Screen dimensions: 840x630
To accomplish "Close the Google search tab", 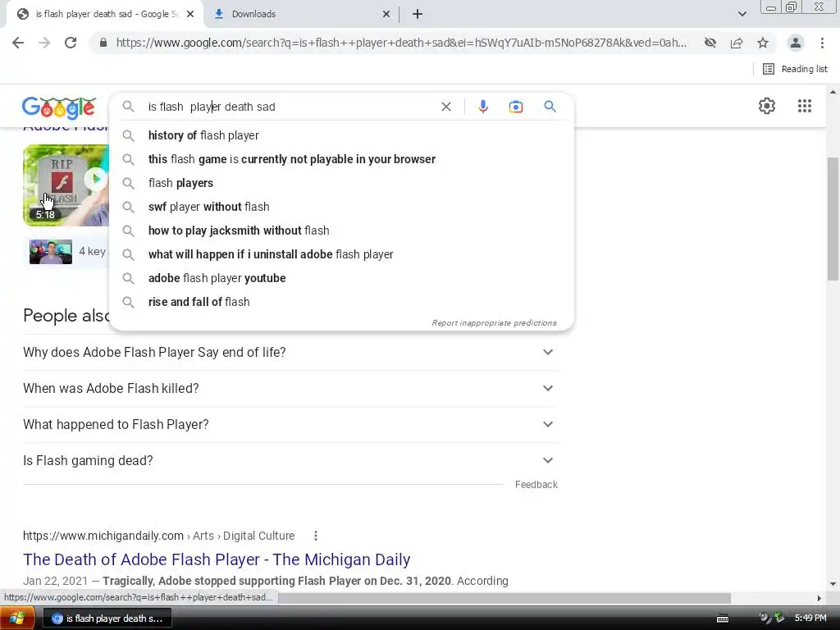I will [x=190, y=14].
